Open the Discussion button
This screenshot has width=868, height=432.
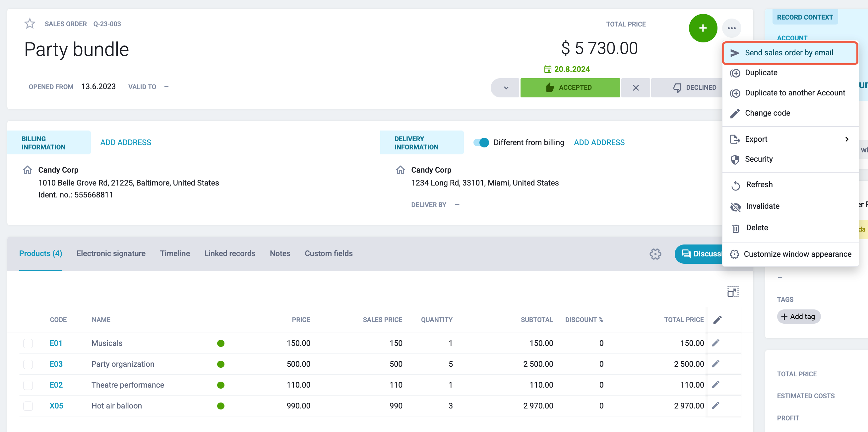(x=699, y=253)
